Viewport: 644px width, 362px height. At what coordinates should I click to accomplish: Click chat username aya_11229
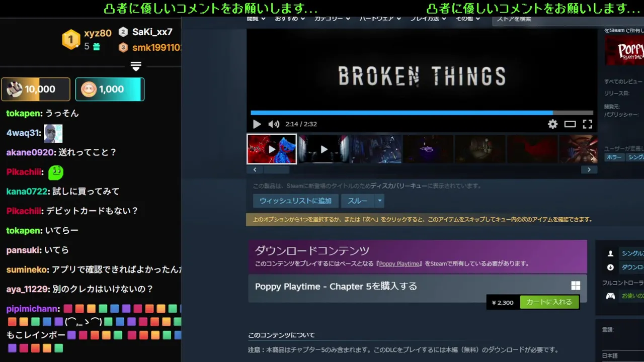[x=27, y=290]
